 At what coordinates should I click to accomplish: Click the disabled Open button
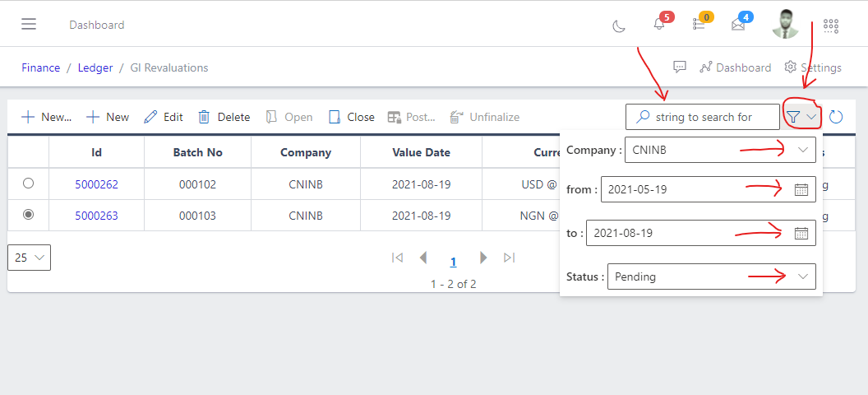tap(289, 117)
